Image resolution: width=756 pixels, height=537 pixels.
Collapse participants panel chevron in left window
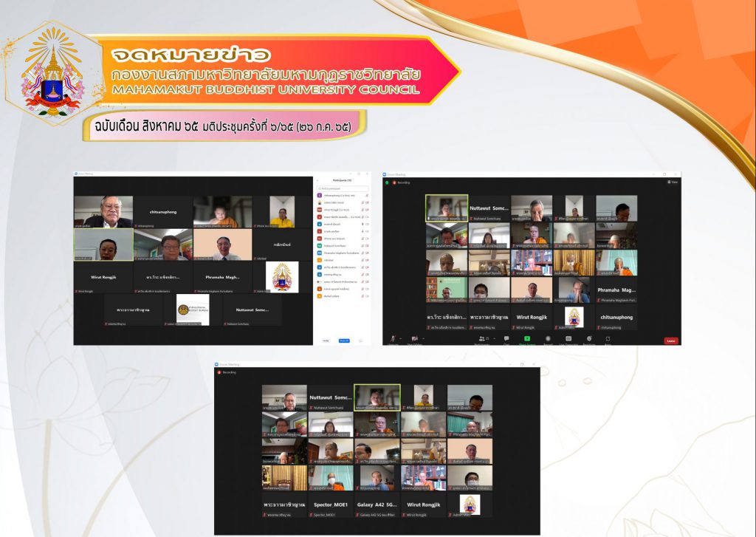[317, 180]
